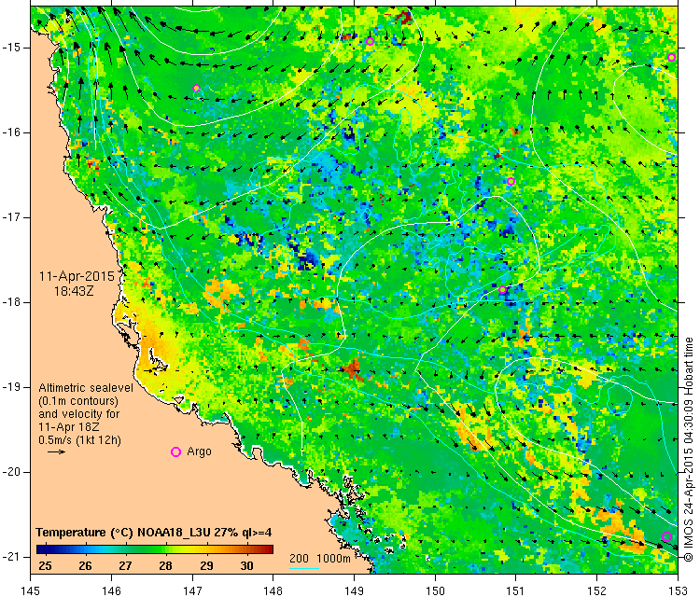Click longitude axis label '149'

[x=354, y=591]
